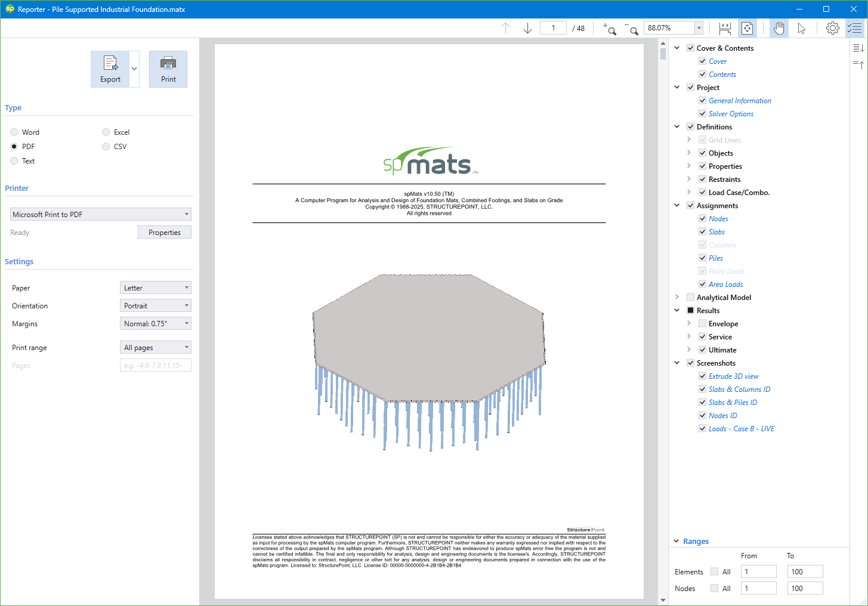
Task: Click the printer Properties button
Action: [164, 233]
